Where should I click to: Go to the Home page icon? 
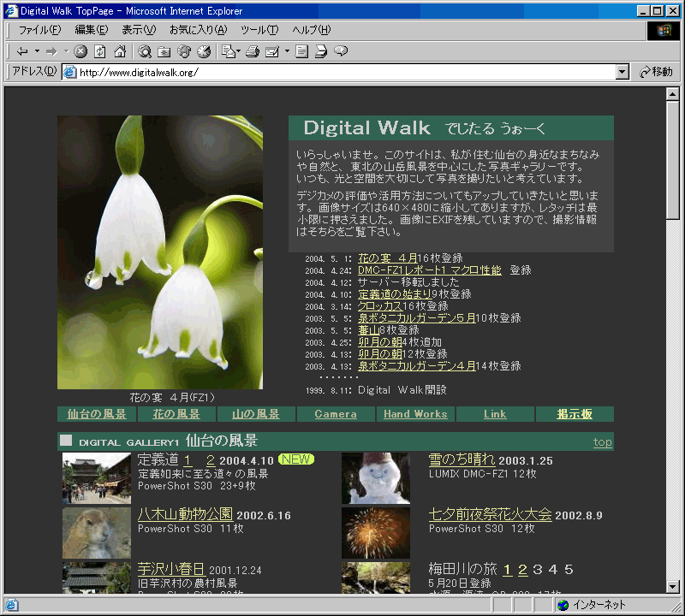[x=120, y=51]
